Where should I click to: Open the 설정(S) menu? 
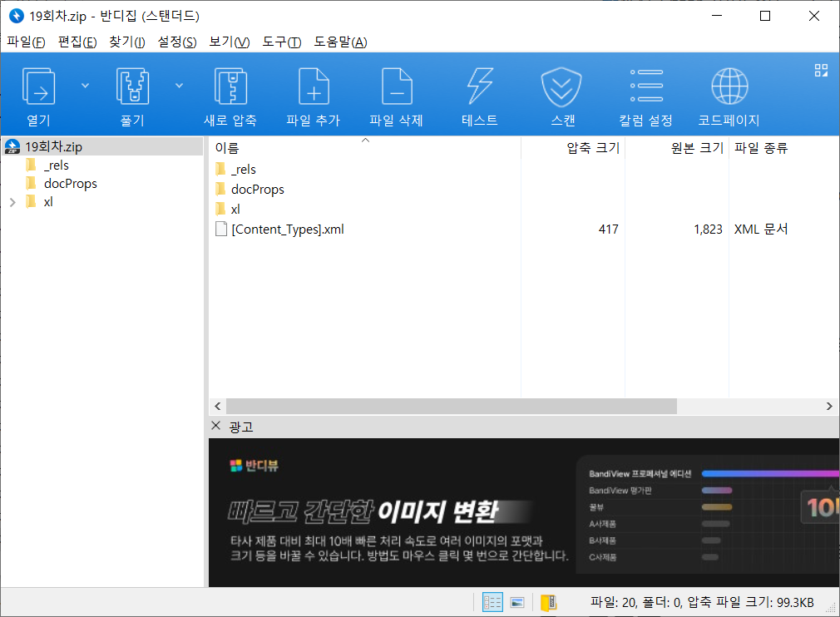click(177, 42)
